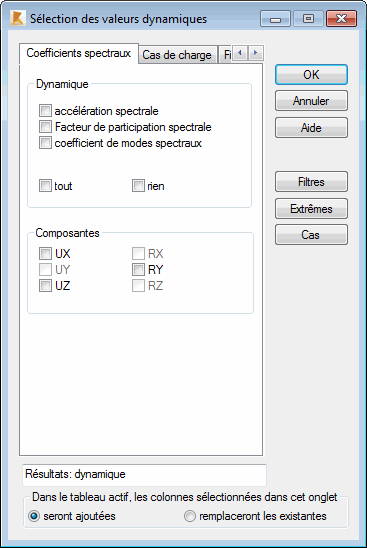Open Aide help button
The width and height of the screenshot is (367, 548).
click(311, 128)
